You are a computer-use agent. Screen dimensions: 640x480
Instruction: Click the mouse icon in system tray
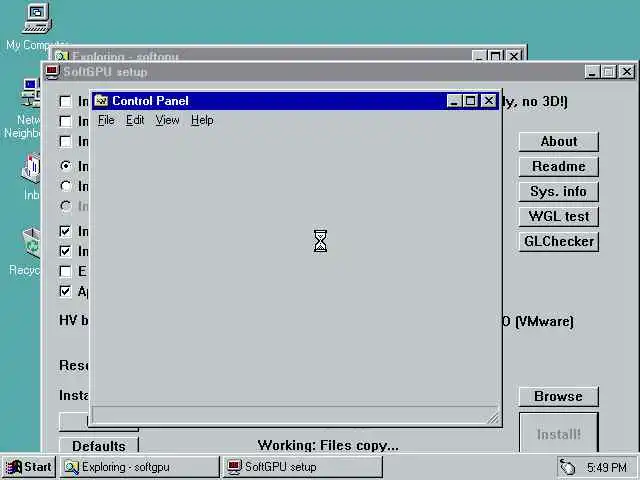pos(567,467)
